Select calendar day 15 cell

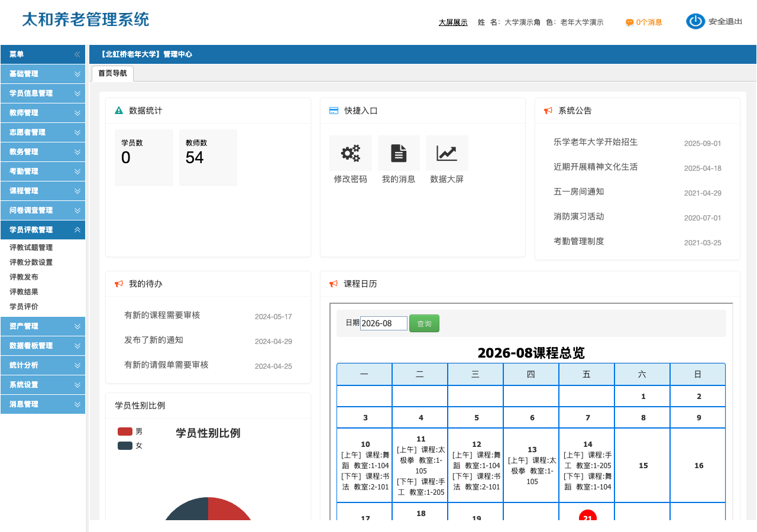click(642, 465)
